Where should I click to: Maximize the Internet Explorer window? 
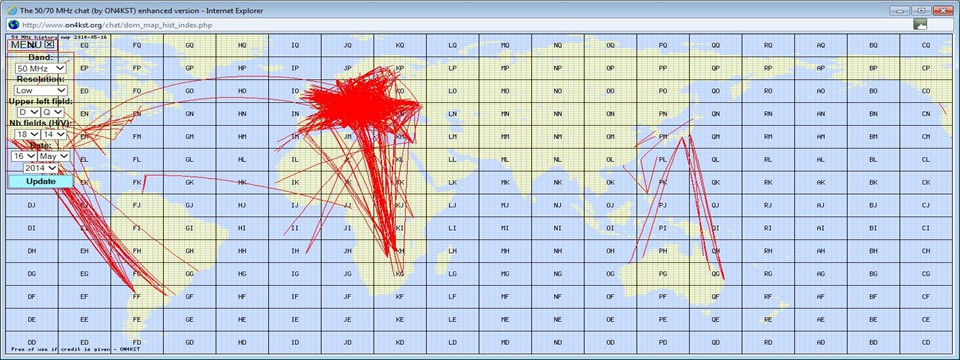tap(920, 10)
